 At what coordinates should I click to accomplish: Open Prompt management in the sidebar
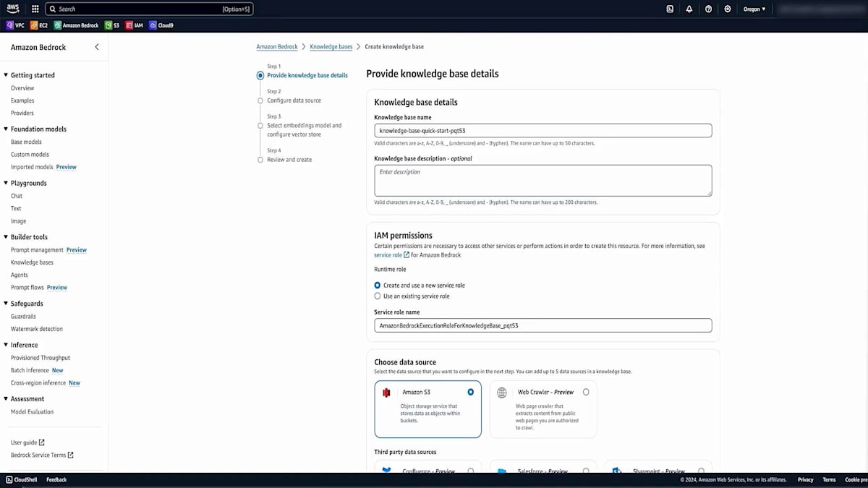[37, 250]
